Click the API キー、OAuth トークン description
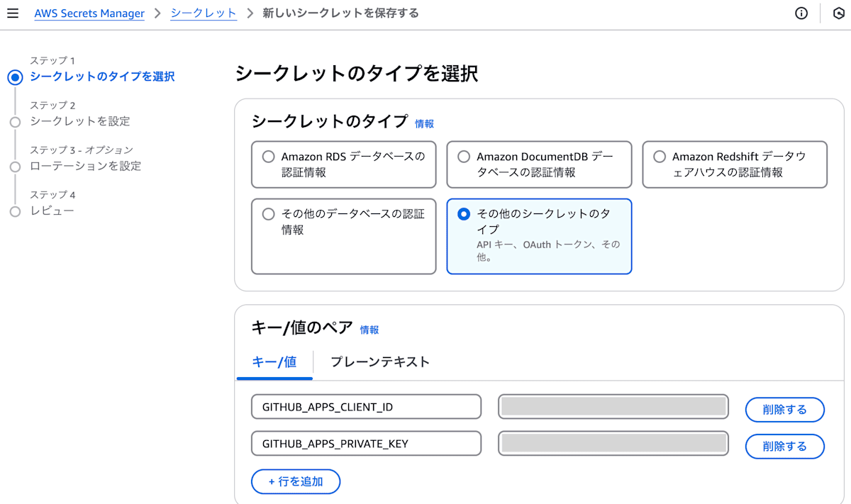Screen dimensions: 851x504 [548, 251]
